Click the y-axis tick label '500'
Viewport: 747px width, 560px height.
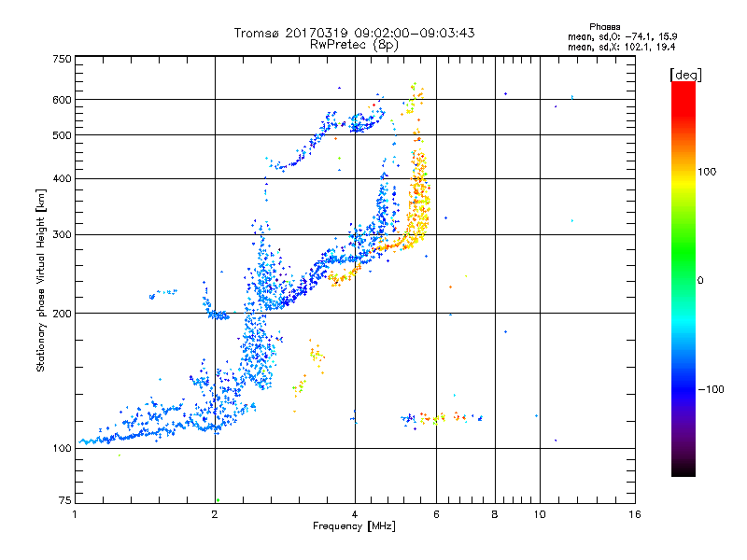(x=62, y=135)
